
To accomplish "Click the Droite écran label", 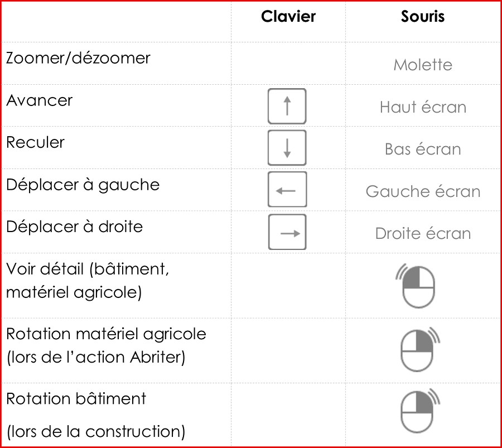I will click(x=423, y=233).
